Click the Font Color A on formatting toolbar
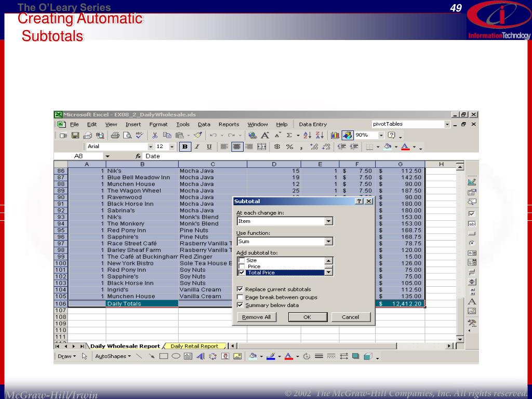The height and width of the screenshot is (399, 532). coord(405,147)
